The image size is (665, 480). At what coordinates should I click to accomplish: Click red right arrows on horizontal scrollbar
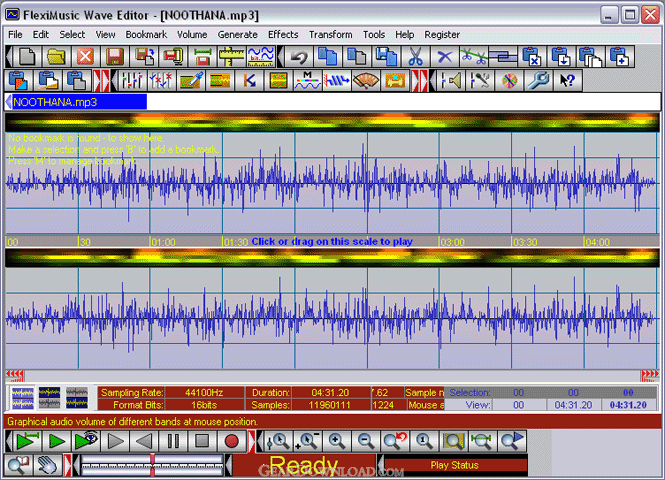[x=650, y=374]
